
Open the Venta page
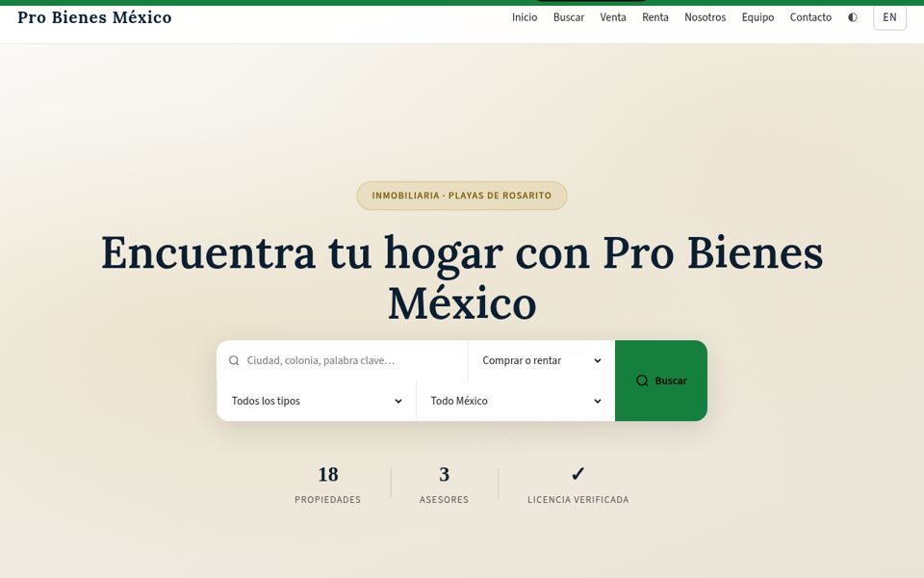pos(613,17)
